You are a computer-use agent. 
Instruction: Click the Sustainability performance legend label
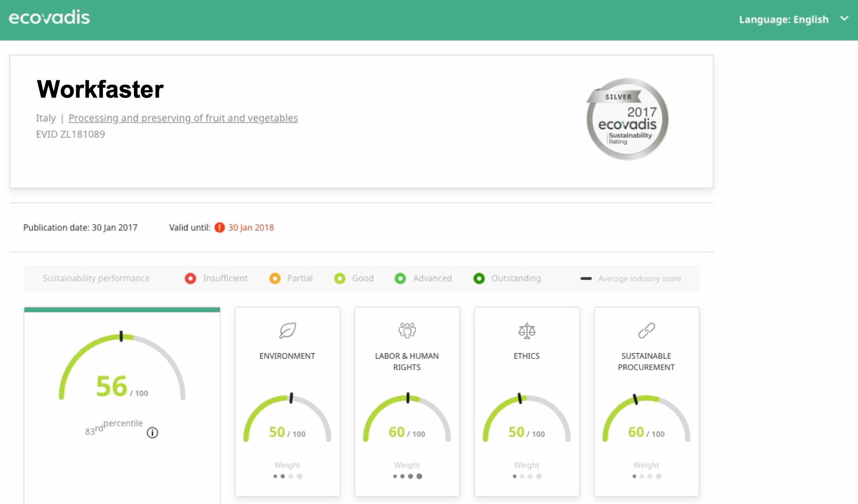(96, 278)
